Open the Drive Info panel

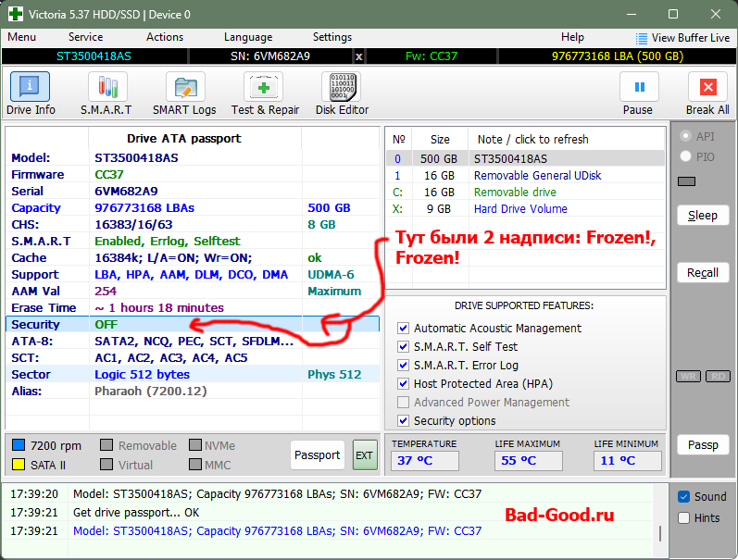tap(31, 93)
